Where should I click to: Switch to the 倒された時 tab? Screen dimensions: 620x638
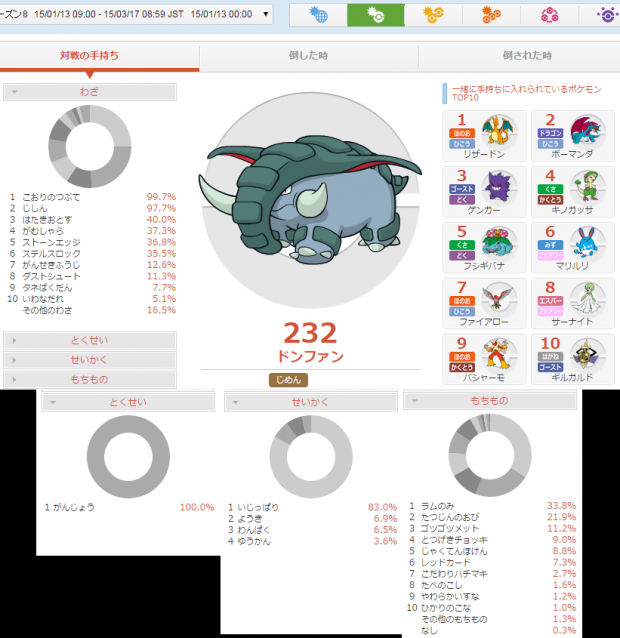[x=527, y=55]
